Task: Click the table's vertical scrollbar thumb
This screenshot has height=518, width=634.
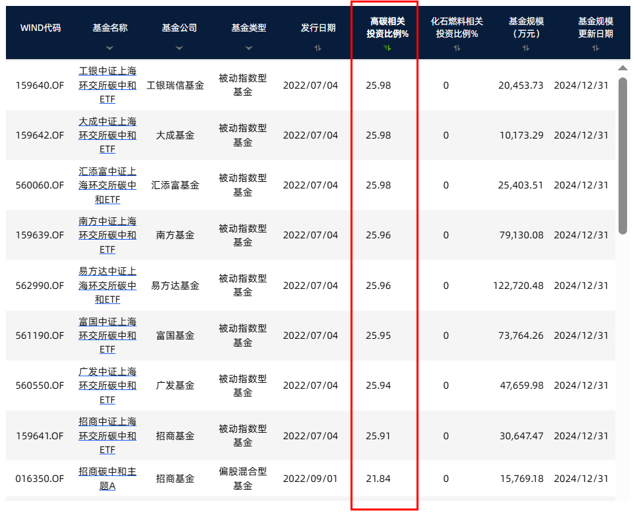Action: [x=623, y=156]
